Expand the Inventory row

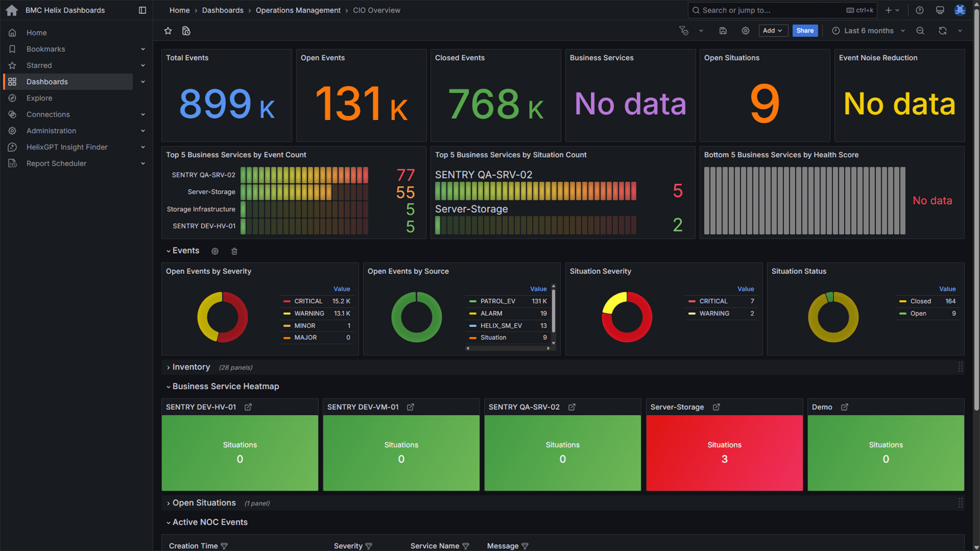(x=191, y=367)
